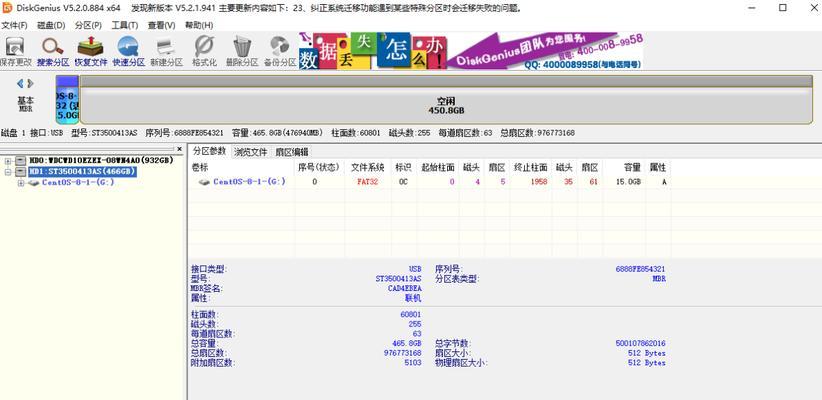Expand the HD1:ST3500413AS disk node
Image resolution: width=822 pixels, height=400 pixels.
pos(8,171)
